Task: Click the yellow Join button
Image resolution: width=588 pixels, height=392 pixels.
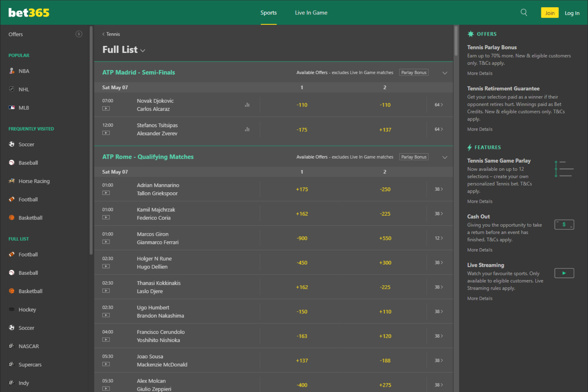Action: (550, 13)
